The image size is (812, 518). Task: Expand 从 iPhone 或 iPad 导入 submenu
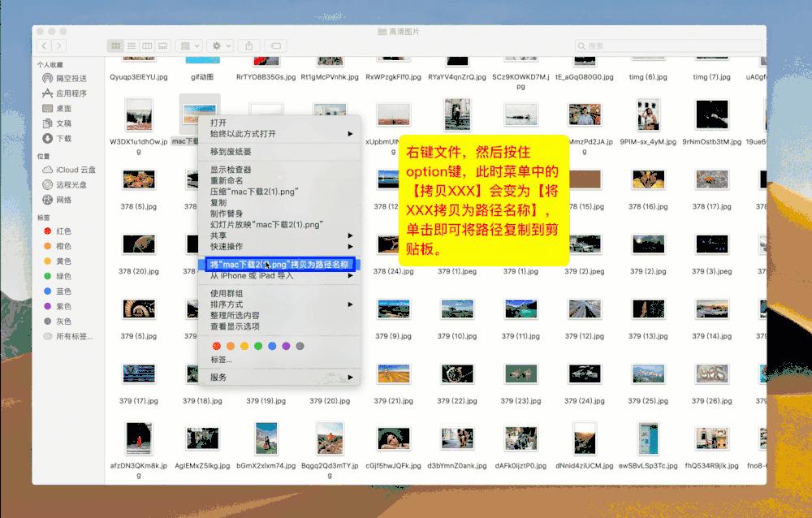(x=279, y=275)
